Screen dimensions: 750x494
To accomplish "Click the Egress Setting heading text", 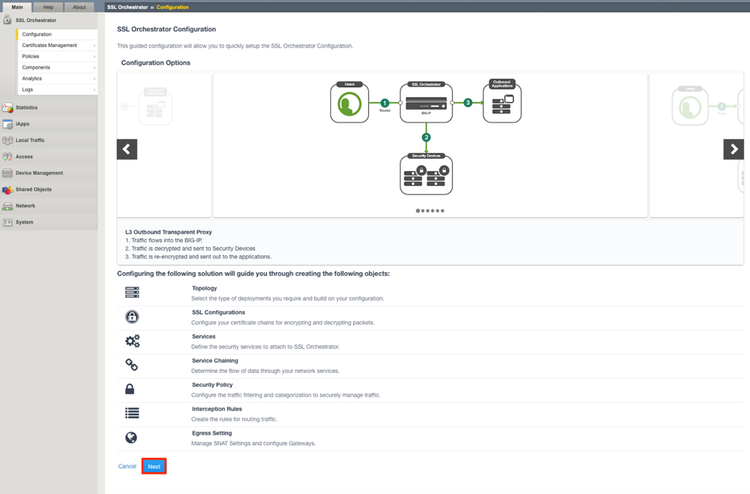I will pos(211,433).
